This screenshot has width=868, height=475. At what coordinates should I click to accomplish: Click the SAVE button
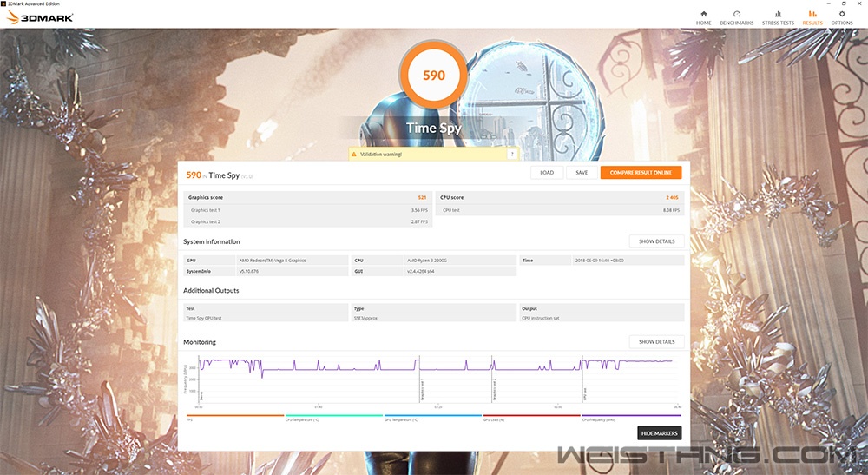(582, 173)
